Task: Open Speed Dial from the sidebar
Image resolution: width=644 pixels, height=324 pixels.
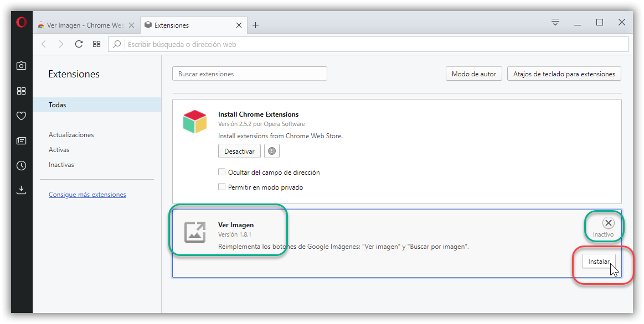Action: pyautogui.click(x=22, y=91)
